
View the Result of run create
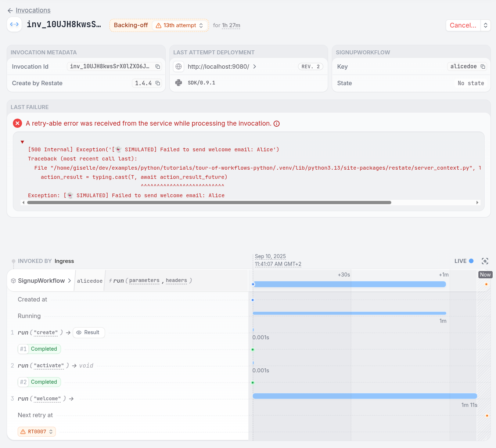click(x=89, y=332)
